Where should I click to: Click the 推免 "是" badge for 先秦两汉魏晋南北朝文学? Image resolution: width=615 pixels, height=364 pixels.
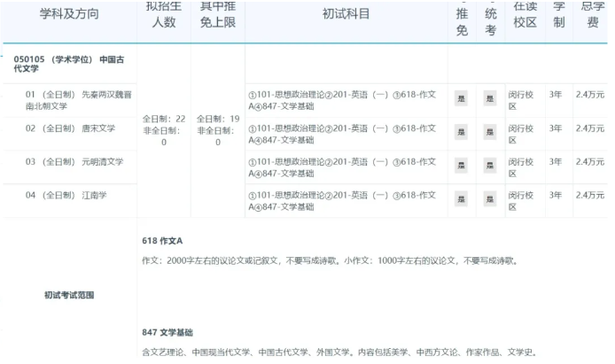[x=461, y=98]
